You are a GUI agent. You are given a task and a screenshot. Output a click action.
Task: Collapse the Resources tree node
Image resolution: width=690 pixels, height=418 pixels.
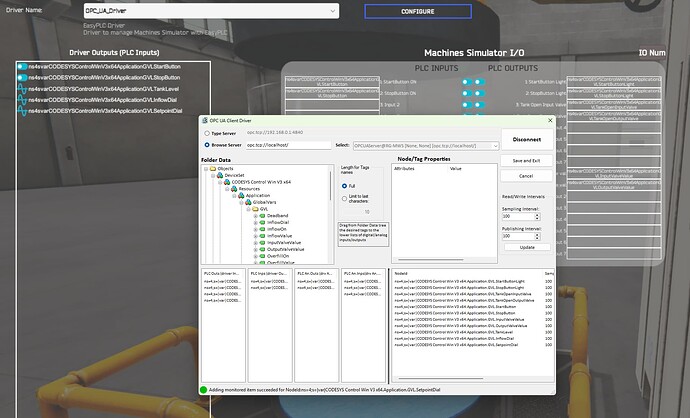pyautogui.click(x=227, y=189)
